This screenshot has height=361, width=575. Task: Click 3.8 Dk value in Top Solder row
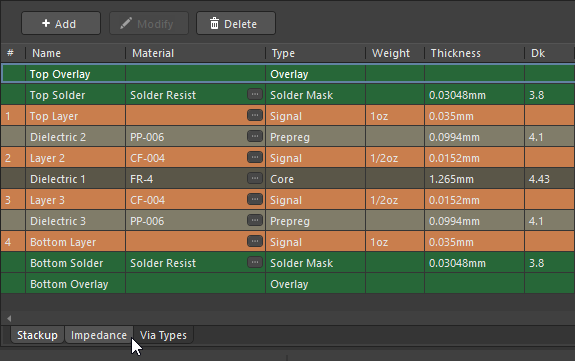[550, 95]
